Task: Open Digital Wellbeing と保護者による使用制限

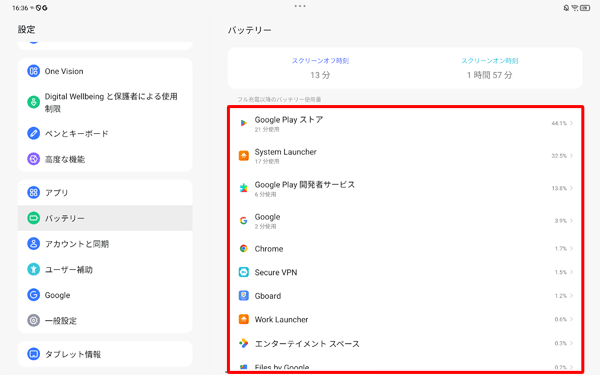Action: click(x=105, y=102)
